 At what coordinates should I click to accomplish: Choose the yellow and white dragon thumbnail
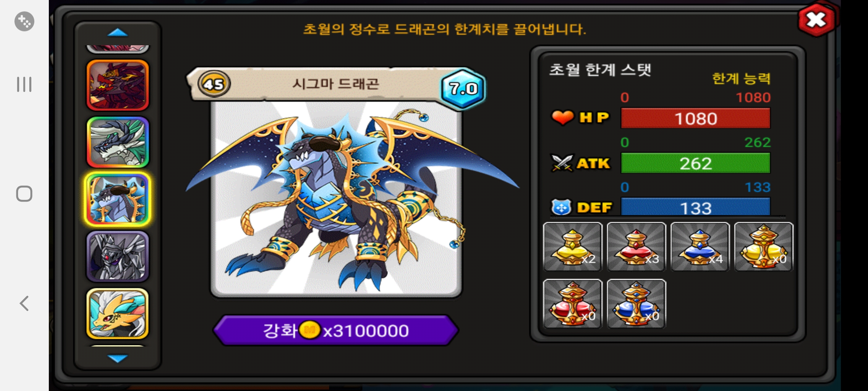click(x=118, y=313)
